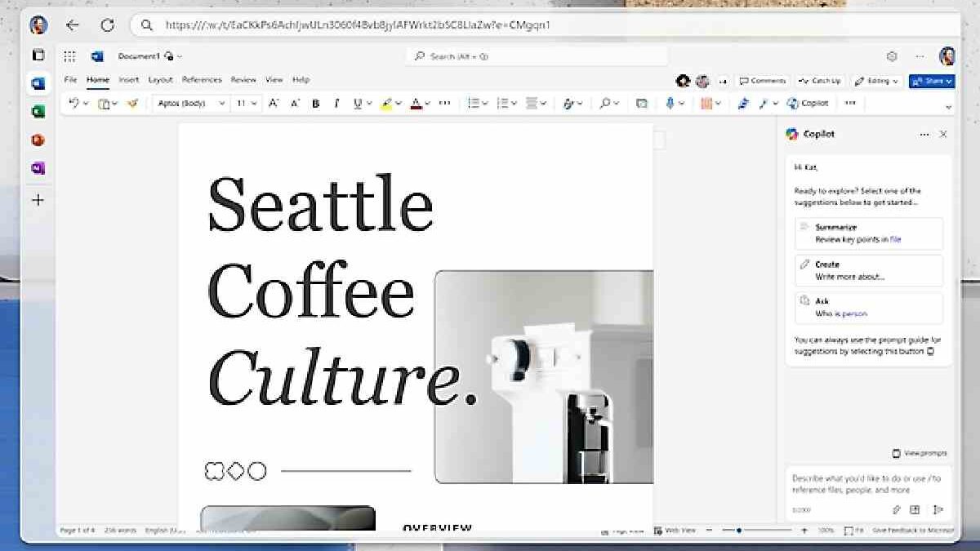Open the Styles icon in the ribbon
The width and height of the screenshot is (980, 551).
pos(568,104)
